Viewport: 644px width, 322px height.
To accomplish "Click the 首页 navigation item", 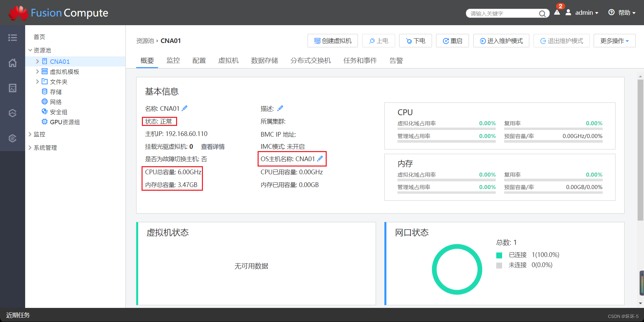I will pyautogui.click(x=39, y=37).
